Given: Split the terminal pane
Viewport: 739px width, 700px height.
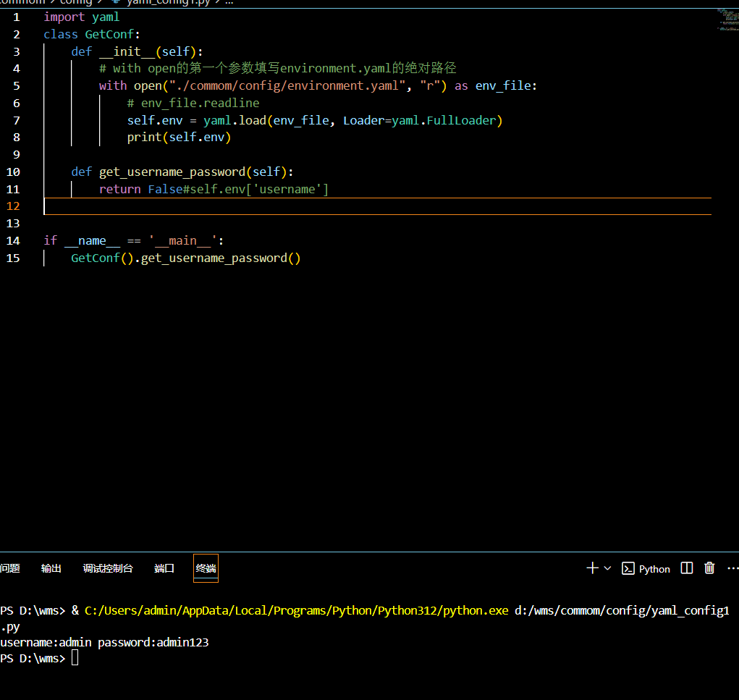Looking at the screenshot, I should [687, 568].
